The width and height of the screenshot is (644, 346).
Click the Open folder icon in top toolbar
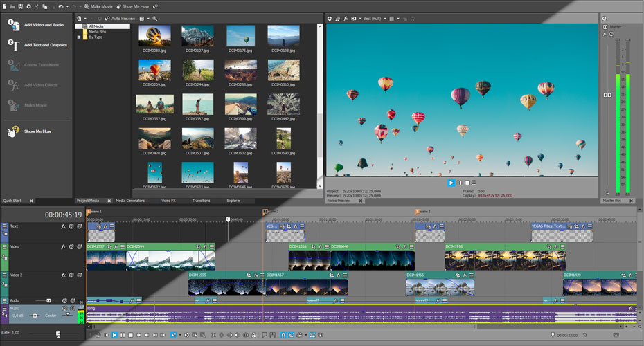(12, 6)
